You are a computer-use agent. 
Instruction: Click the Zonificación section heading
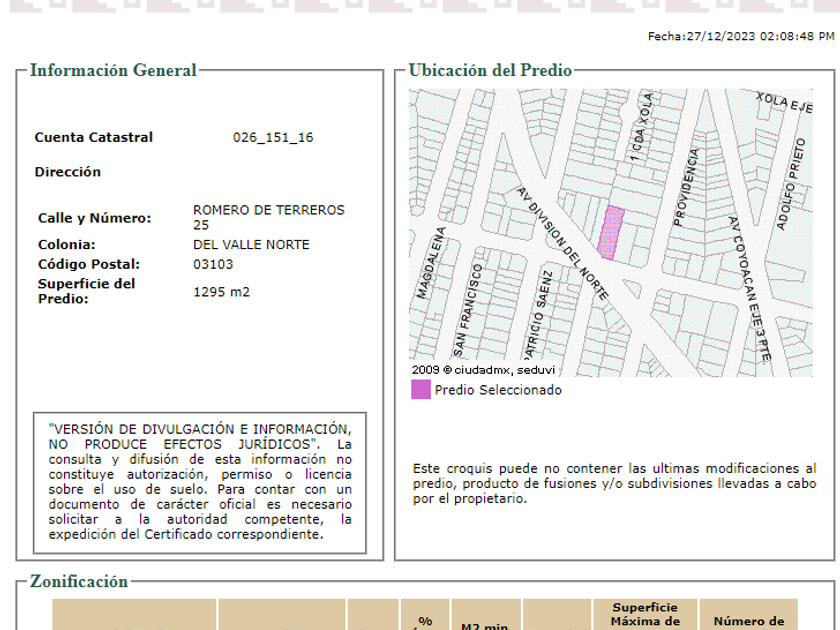click(x=79, y=581)
